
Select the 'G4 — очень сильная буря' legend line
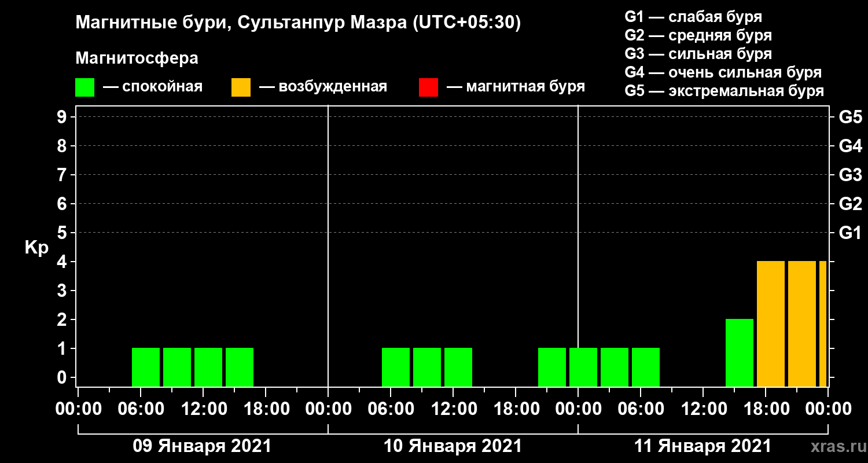tap(723, 72)
